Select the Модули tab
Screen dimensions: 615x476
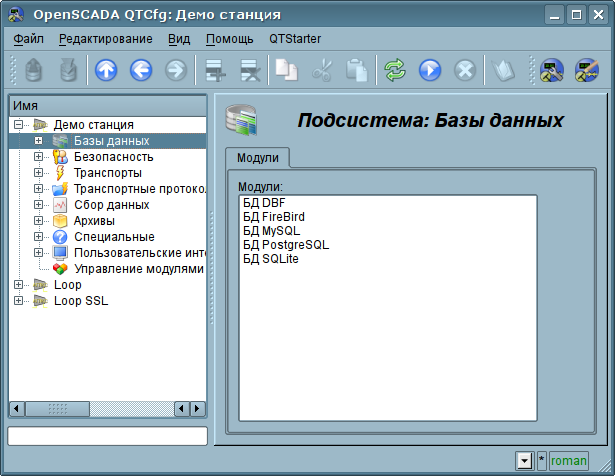point(258,158)
